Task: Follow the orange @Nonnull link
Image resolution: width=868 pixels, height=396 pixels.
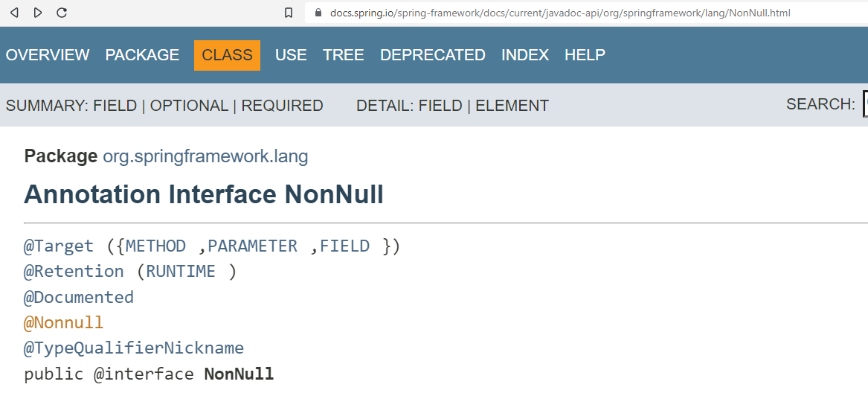Action: pyautogui.click(x=64, y=323)
